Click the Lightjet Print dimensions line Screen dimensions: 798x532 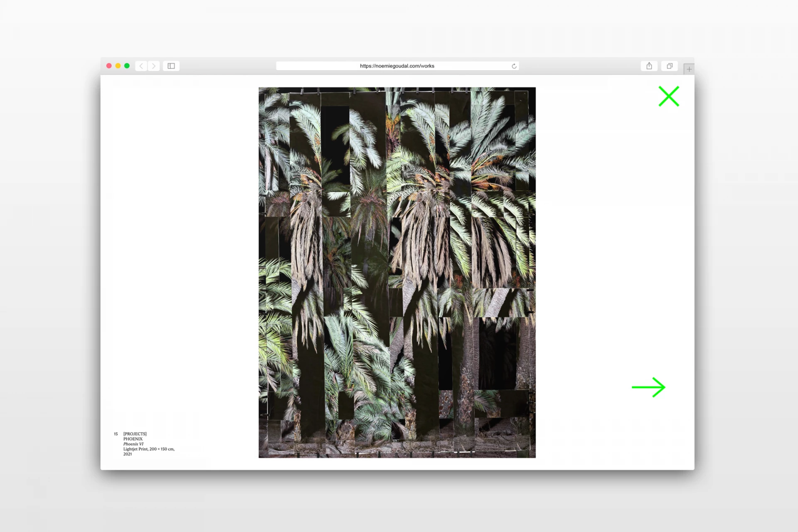pyautogui.click(x=149, y=449)
